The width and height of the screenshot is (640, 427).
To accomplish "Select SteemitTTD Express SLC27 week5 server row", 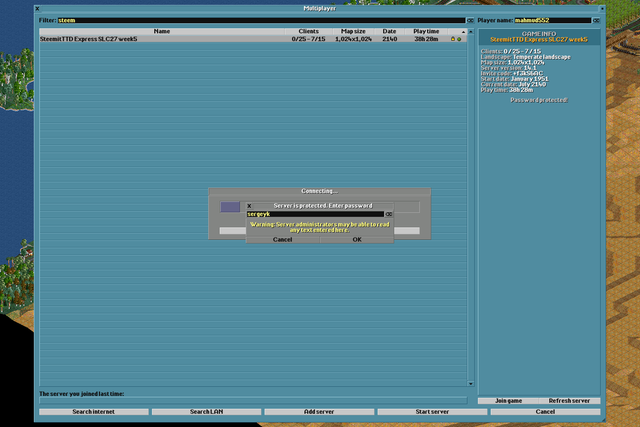I will tap(253, 39).
